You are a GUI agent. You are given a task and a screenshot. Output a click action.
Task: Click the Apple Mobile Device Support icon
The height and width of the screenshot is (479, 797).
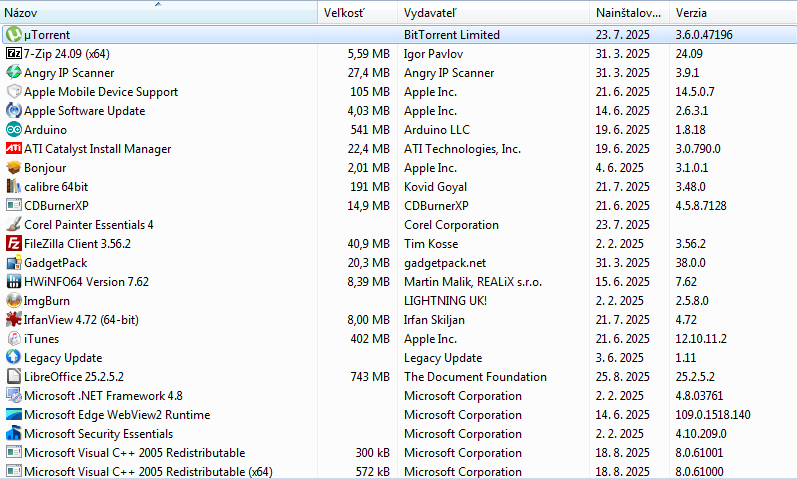(x=14, y=92)
